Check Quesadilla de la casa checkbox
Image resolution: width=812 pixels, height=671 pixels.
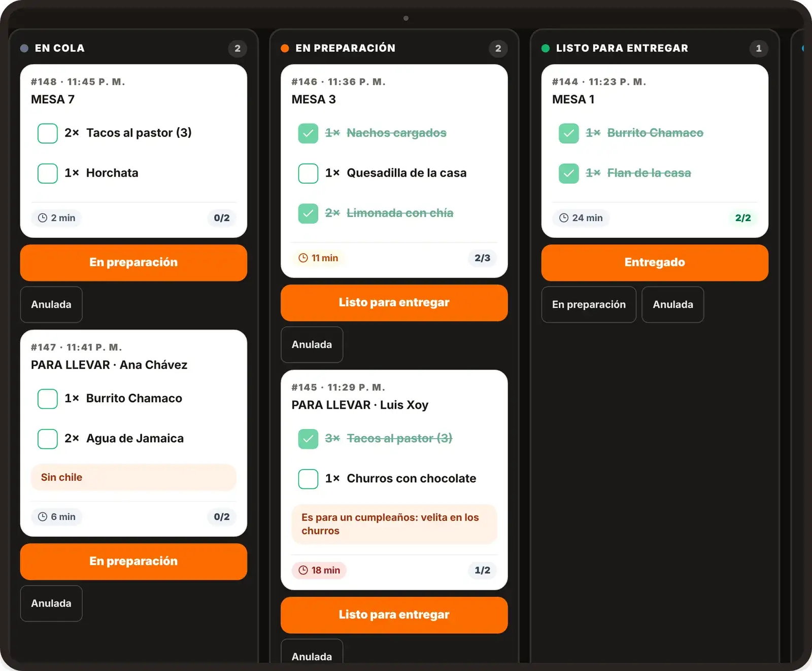308,173
